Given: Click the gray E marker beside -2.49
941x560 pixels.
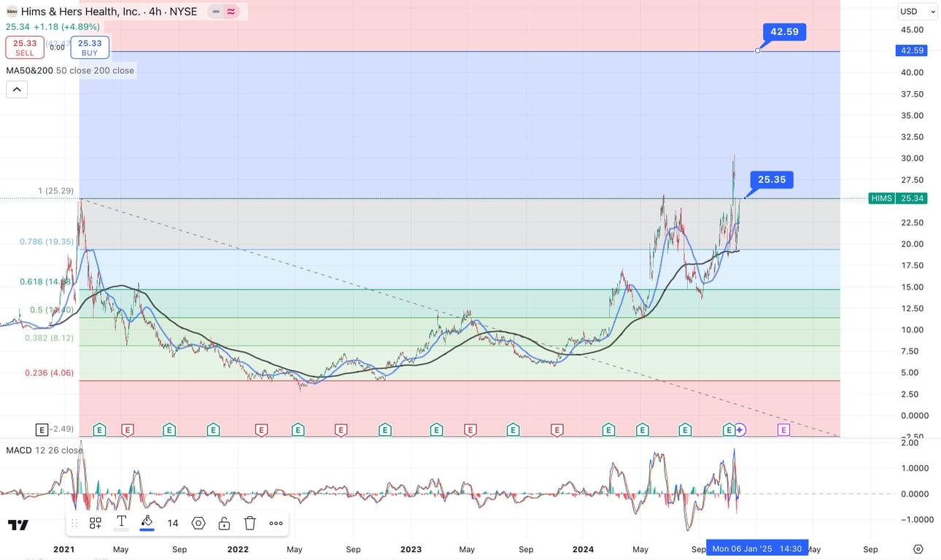Looking at the screenshot, I should pos(41,429).
